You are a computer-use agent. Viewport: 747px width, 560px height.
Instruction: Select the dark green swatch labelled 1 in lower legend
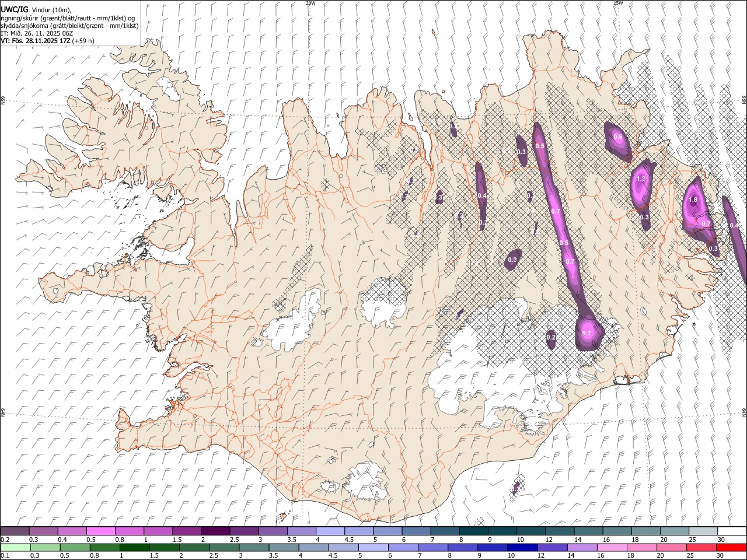134,547
